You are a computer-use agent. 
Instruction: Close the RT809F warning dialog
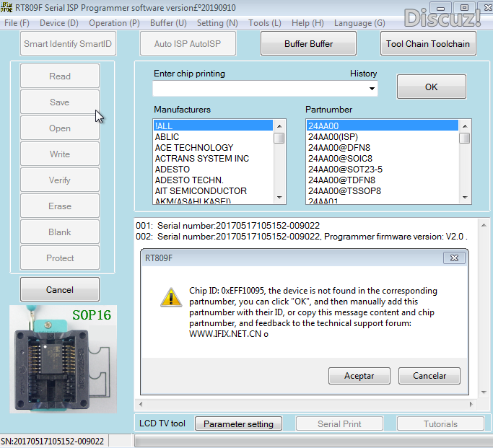tap(454, 258)
